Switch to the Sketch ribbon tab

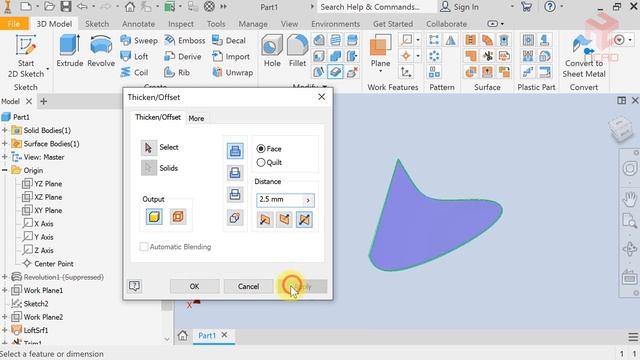coord(97,24)
